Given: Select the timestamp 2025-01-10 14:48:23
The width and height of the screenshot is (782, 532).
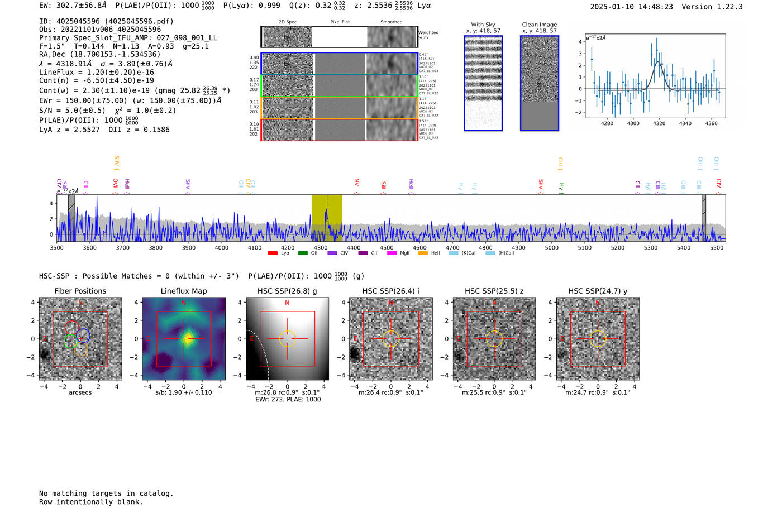Looking at the screenshot, I should coord(632,7).
